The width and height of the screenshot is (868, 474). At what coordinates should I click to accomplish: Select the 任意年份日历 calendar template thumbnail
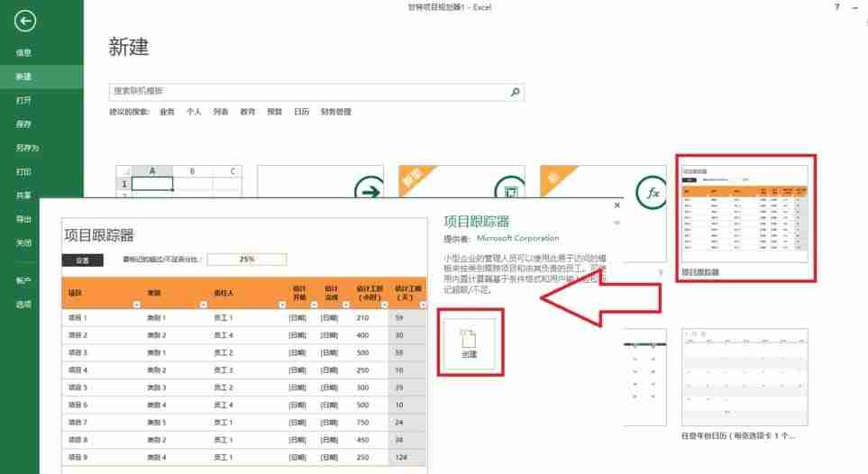pos(745,377)
